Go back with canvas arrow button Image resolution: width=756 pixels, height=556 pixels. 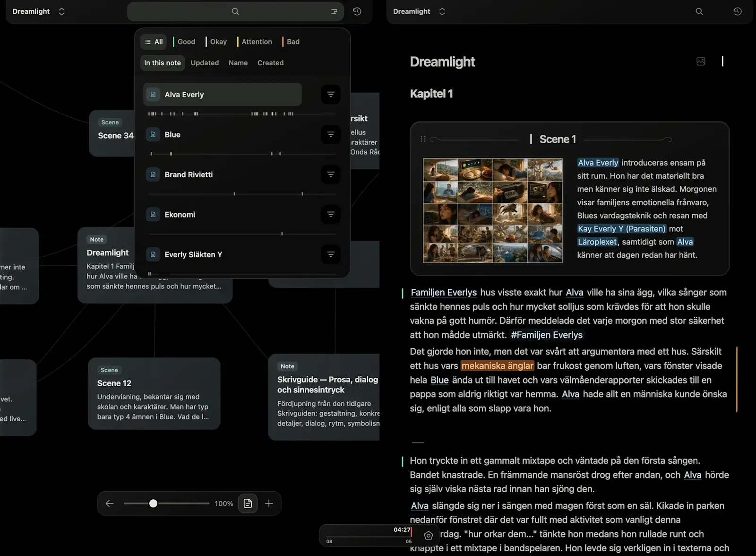[110, 504]
